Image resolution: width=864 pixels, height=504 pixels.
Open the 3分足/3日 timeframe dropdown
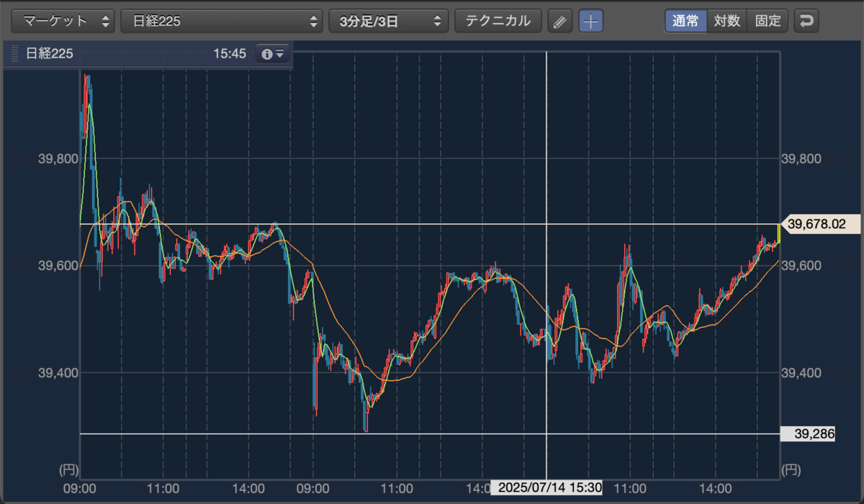tap(389, 21)
